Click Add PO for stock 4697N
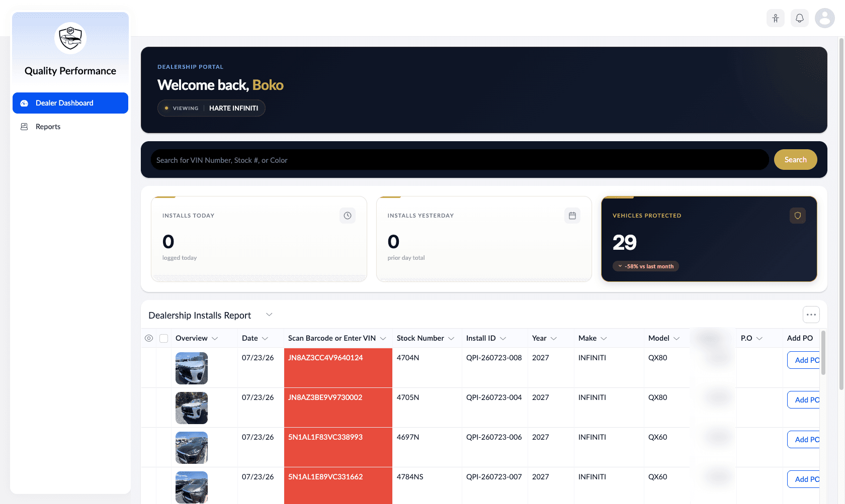This screenshot has width=845, height=504. 804,440
